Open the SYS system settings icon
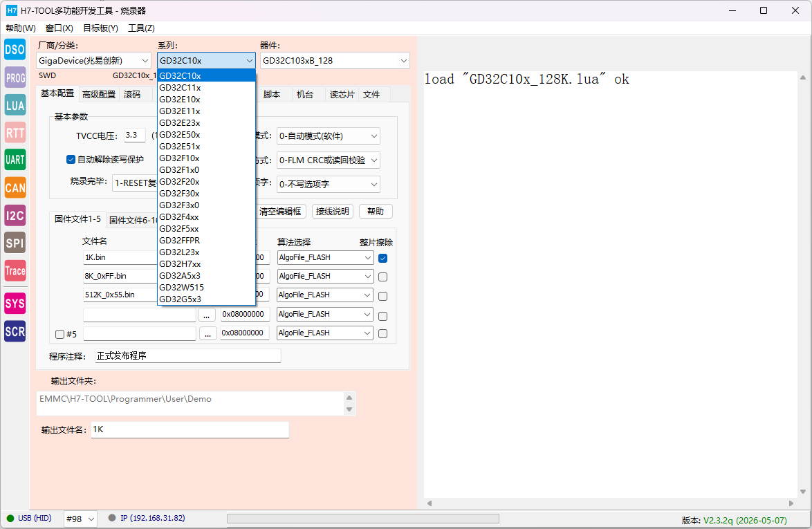The image size is (812, 529). tap(15, 304)
